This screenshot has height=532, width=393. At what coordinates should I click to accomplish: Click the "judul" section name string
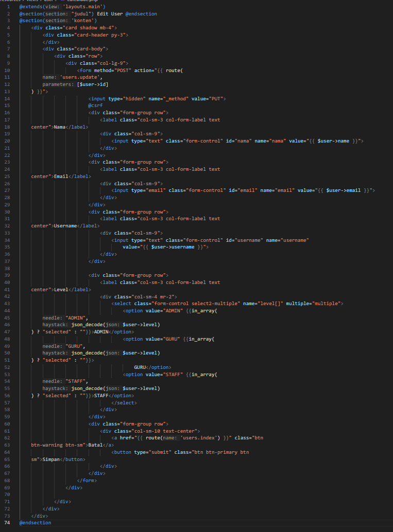click(75, 13)
